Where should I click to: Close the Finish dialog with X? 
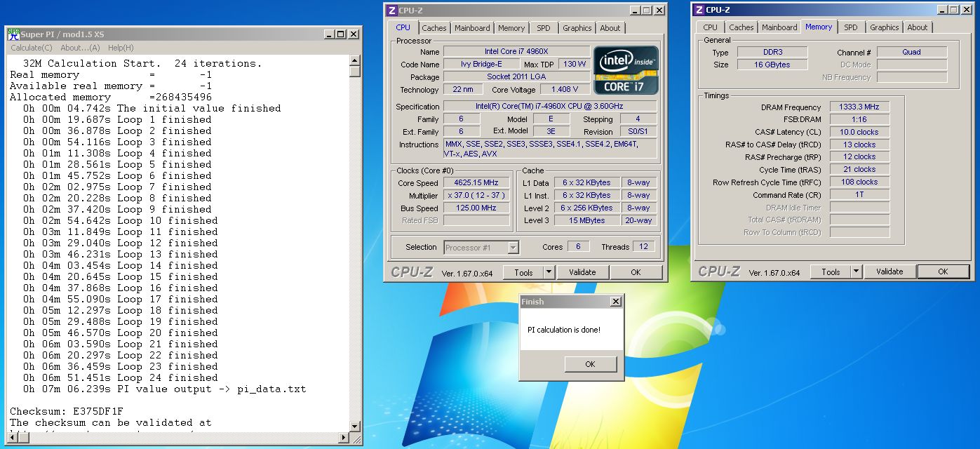tap(615, 302)
